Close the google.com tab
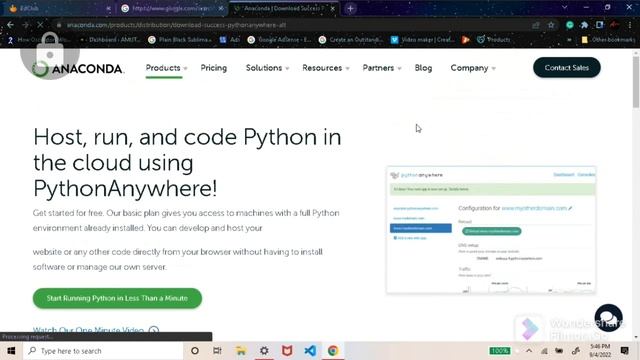640x360 pixels. (221, 8)
